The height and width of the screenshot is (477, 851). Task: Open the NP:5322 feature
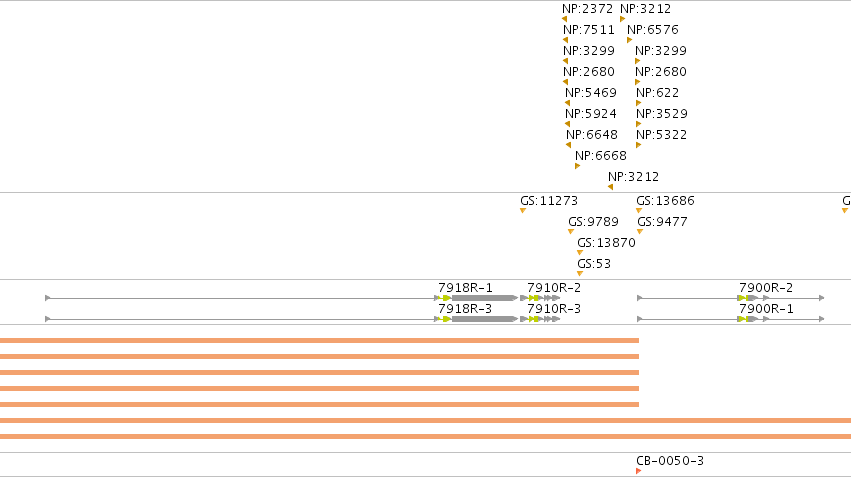tap(662, 135)
